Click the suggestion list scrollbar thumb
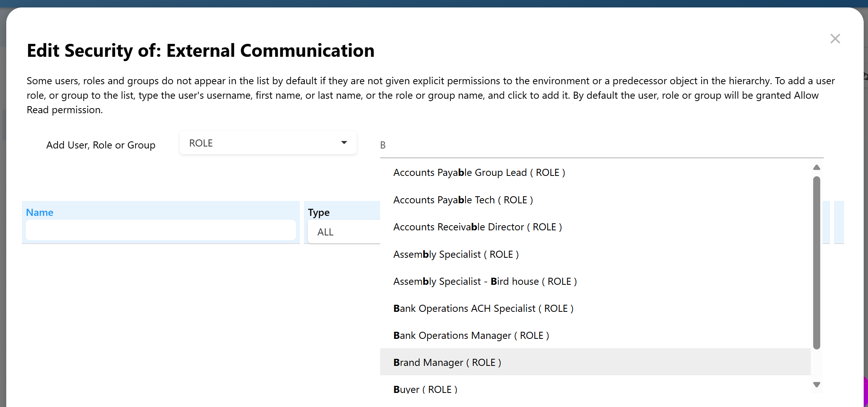Screen dimensions: 868x407 [x=816, y=262]
